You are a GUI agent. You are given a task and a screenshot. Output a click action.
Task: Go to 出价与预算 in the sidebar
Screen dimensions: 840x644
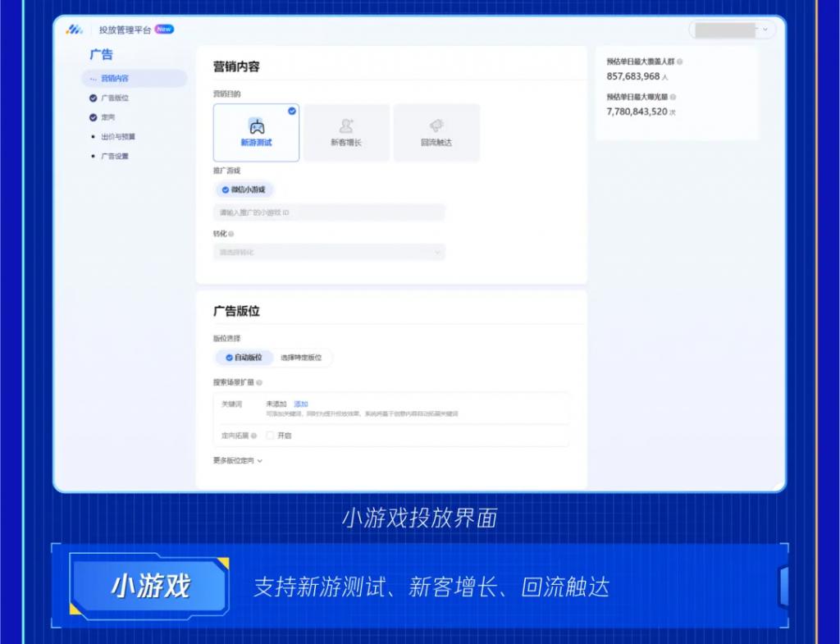pyautogui.click(x=118, y=137)
